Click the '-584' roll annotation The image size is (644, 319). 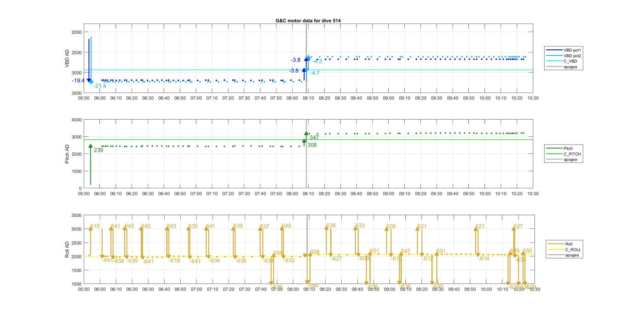(x=312, y=286)
